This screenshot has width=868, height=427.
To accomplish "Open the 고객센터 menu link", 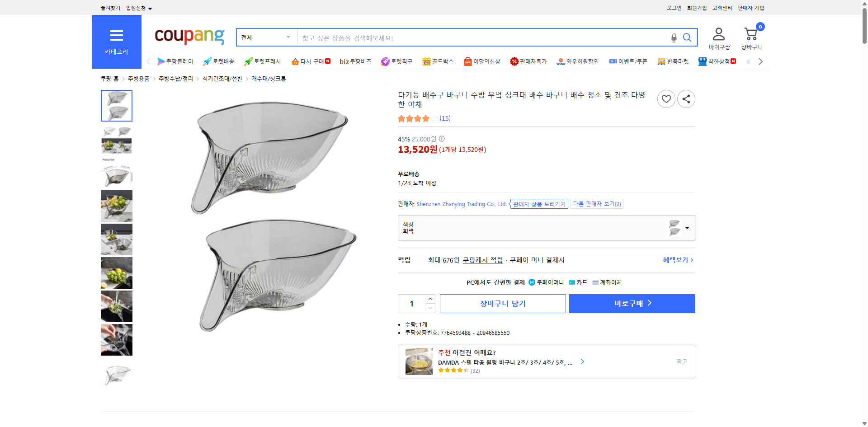I will 722,8.
